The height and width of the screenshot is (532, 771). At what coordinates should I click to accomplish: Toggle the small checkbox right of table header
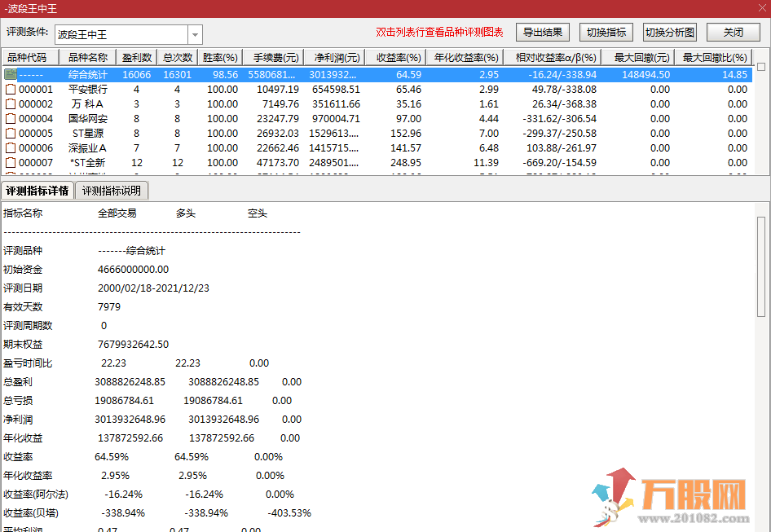tap(761, 66)
